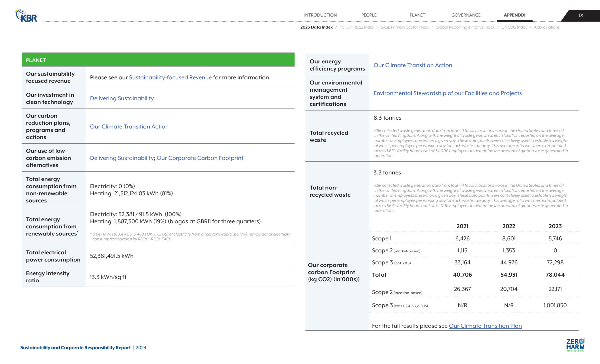Open the Introduction tab
Viewport: 600px width, 364px height.
[320, 15]
